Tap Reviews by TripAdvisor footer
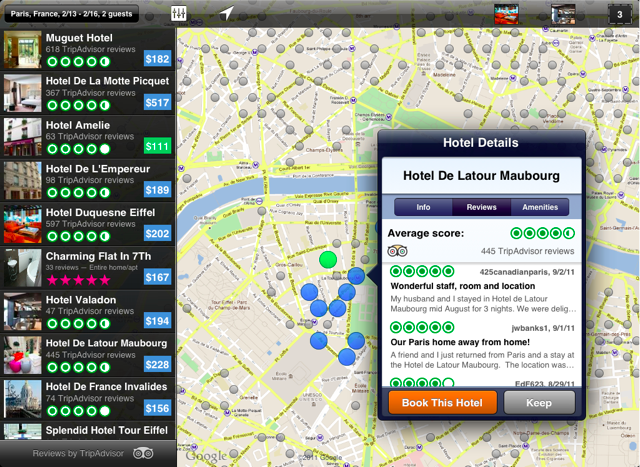Screen dimensions: 640x467 click(78, 453)
